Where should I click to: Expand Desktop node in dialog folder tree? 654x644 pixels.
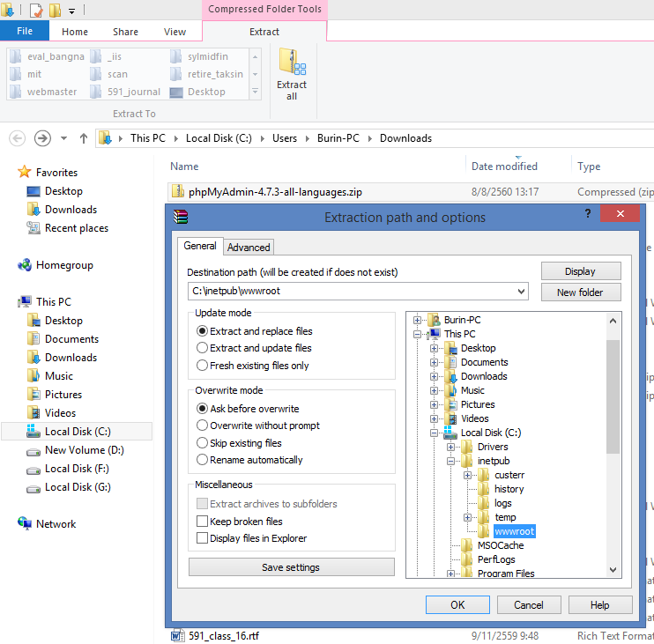tap(434, 349)
